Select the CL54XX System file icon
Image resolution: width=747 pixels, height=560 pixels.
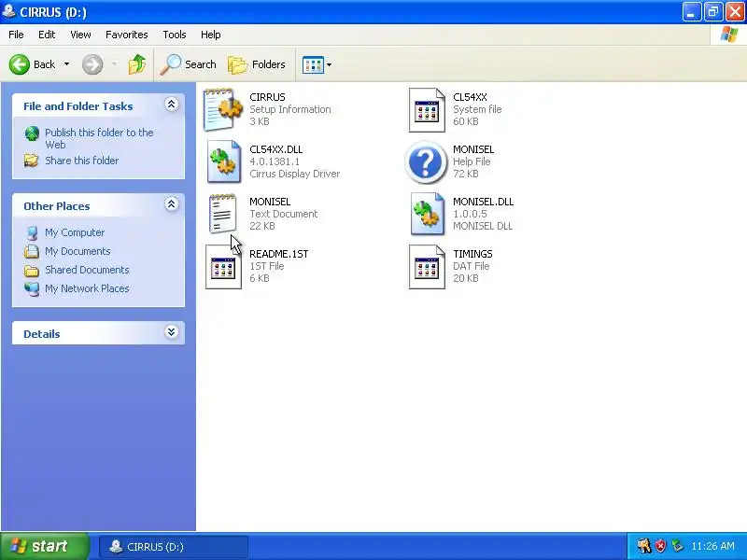pyautogui.click(x=427, y=110)
